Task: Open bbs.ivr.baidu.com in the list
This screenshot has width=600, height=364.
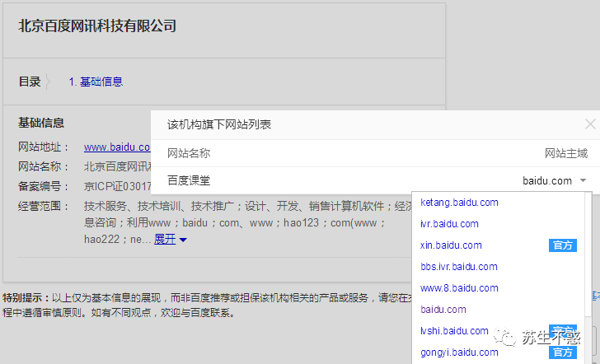Action: (x=459, y=267)
